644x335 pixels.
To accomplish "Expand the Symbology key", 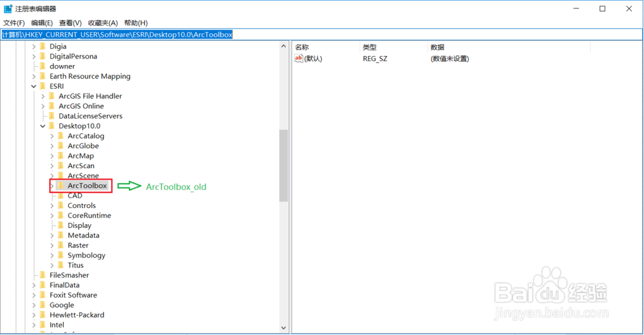I will click(52, 255).
